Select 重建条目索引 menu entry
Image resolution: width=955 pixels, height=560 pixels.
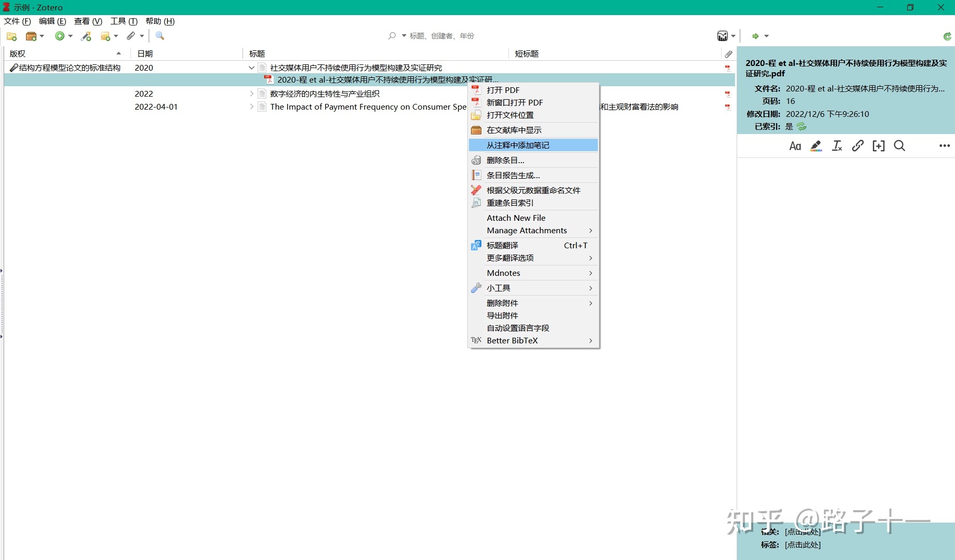click(x=533, y=203)
